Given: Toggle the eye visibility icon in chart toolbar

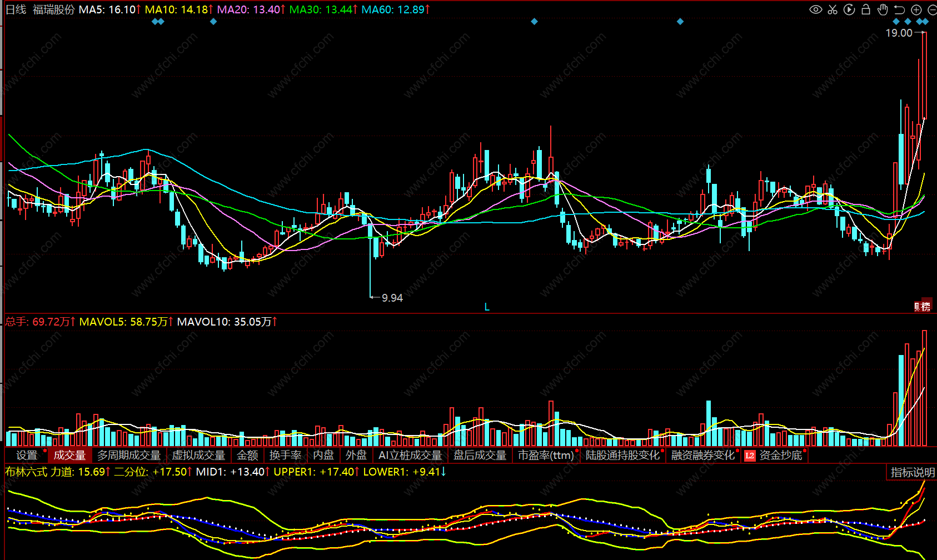Looking at the screenshot, I should pos(815,9).
